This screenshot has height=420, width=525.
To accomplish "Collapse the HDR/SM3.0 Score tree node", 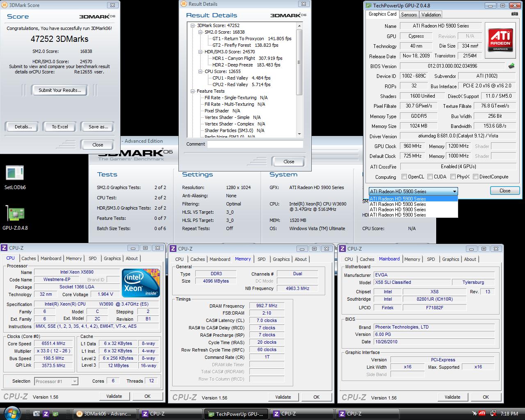I will pos(201,52).
